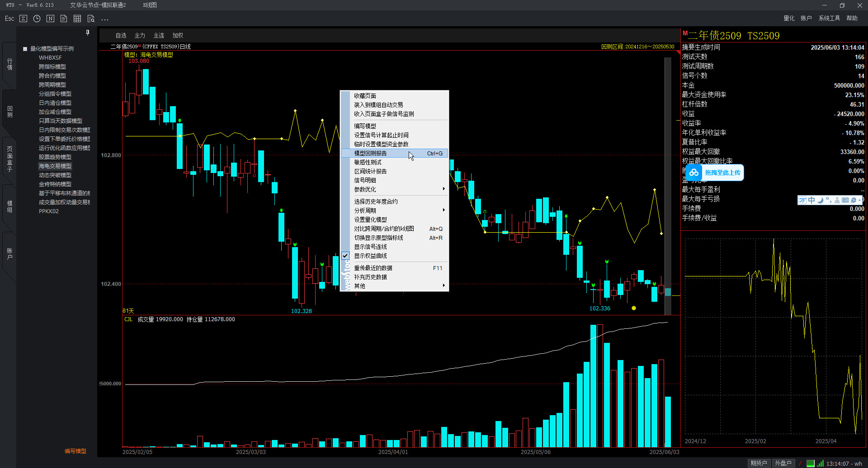The height and width of the screenshot is (468, 868).
Task: Open the 量化 menu in the top bar
Action: (789, 18)
